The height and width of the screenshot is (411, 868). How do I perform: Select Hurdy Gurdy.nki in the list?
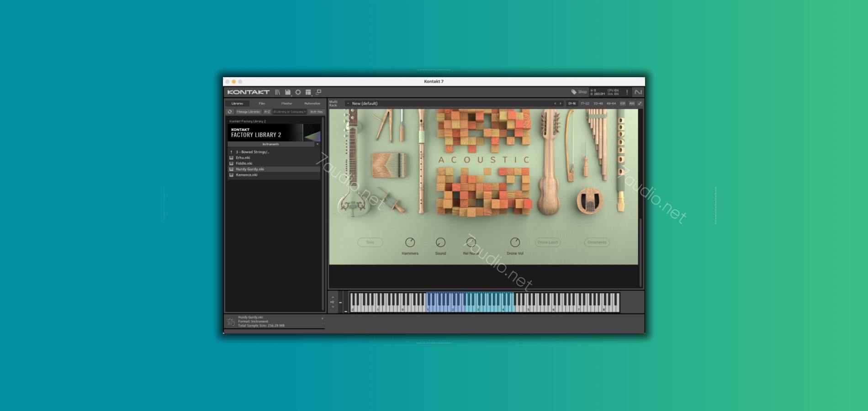250,169
